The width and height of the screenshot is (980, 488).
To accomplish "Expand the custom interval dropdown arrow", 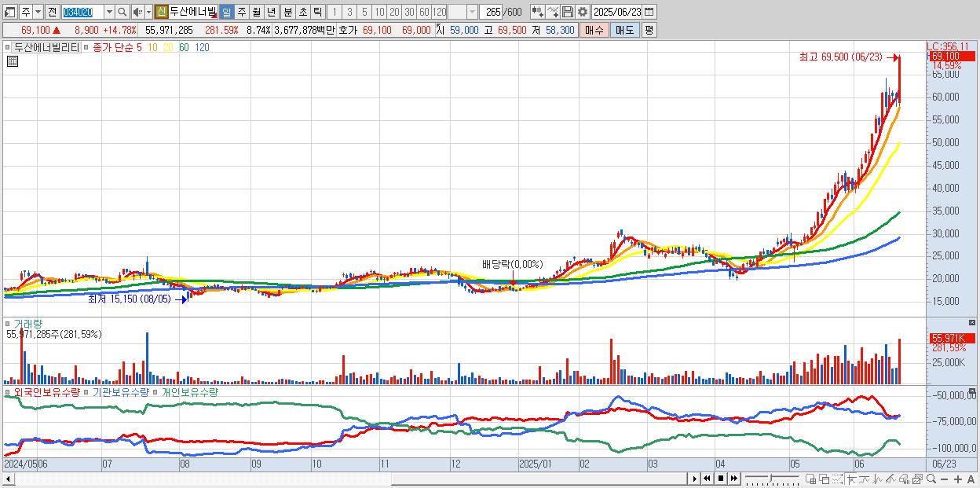I will pos(472,12).
